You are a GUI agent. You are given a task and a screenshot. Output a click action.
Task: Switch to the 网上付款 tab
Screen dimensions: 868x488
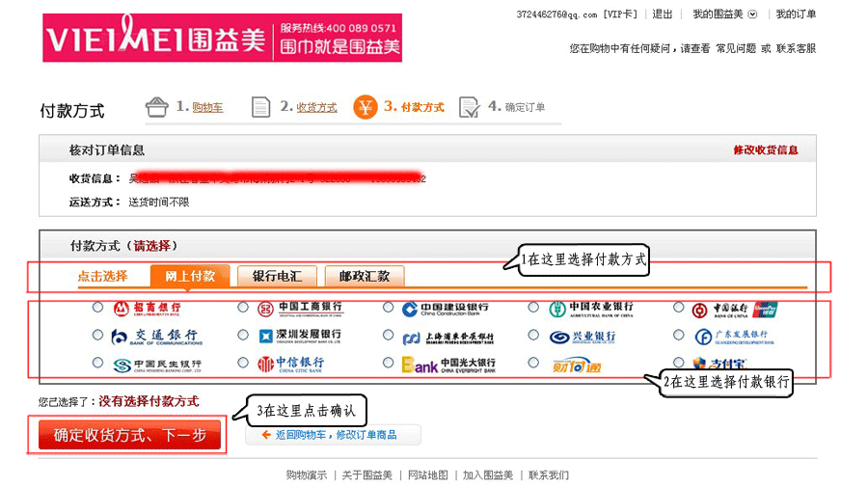pos(190,276)
